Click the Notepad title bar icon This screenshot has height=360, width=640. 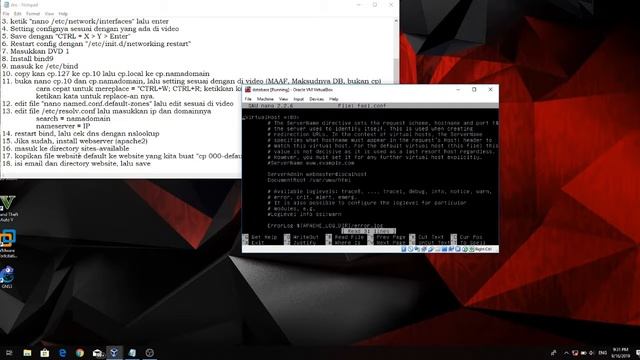click(x=6, y=4)
